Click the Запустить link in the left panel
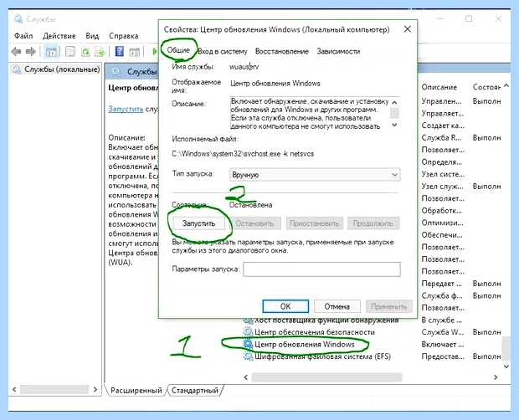Viewport: 519px width, 420px height. coord(126,109)
